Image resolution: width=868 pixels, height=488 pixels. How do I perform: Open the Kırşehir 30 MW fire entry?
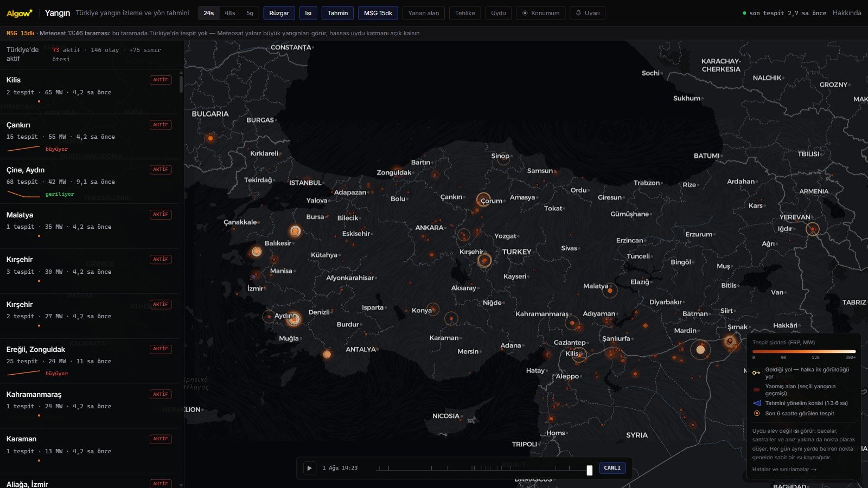pos(89,271)
